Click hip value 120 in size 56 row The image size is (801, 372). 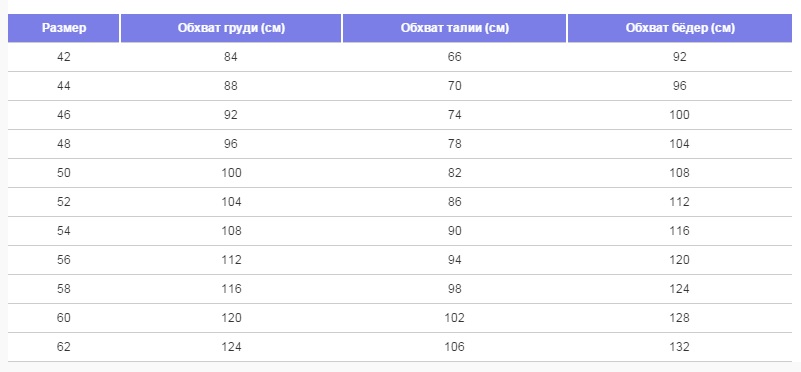[x=679, y=260]
